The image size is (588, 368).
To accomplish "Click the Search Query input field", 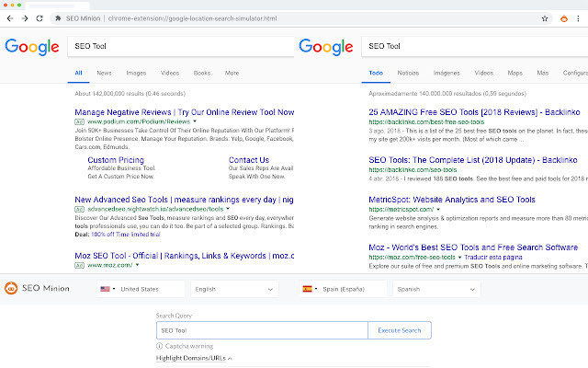I will (262, 330).
